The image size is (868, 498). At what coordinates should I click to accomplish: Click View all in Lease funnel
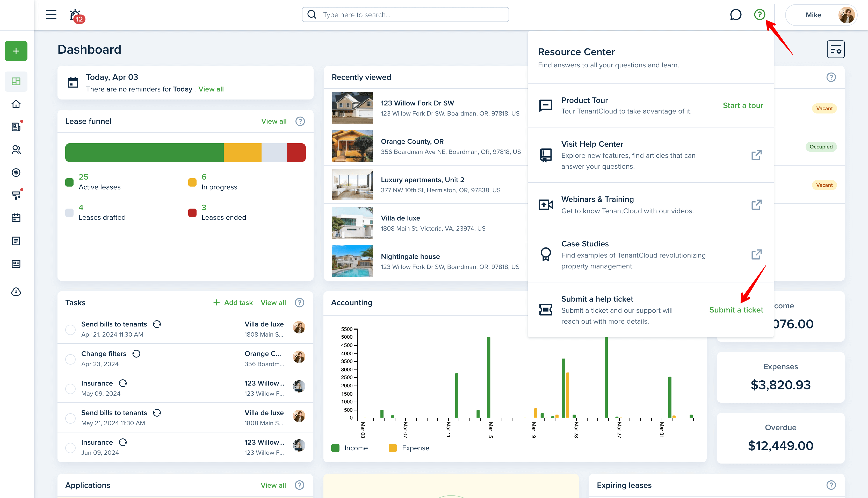point(274,121)
